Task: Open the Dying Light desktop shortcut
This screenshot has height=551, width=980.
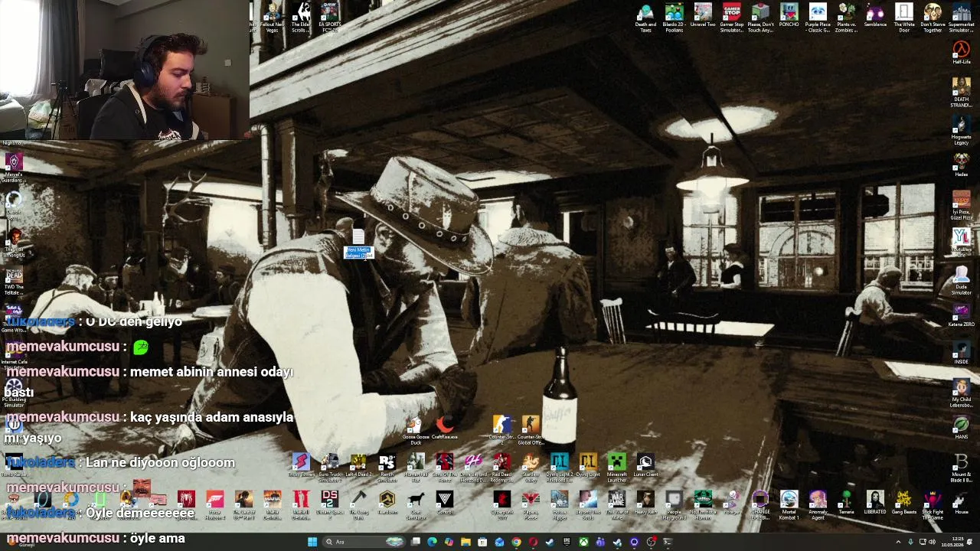Action: [588, 465]
